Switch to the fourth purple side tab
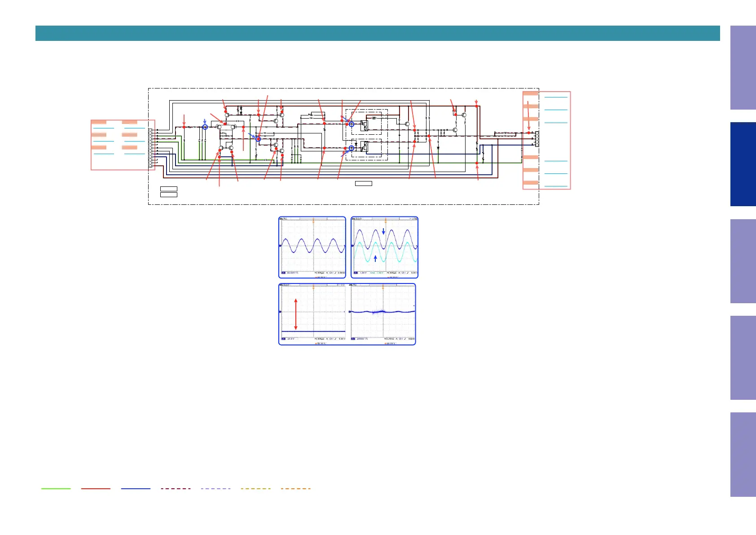Screen dimensions: 756x535 click(743, 358)
